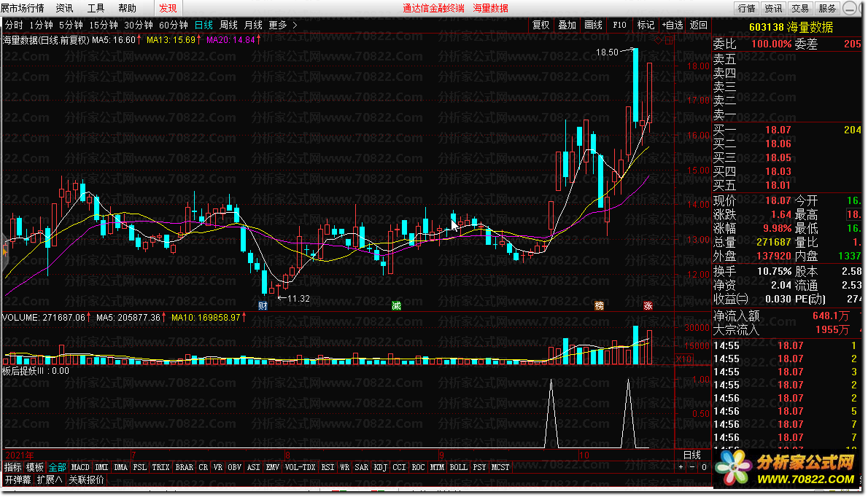Click the arrow next to 更多
This screenshot has width=868, height=497.
coord(295,25)
